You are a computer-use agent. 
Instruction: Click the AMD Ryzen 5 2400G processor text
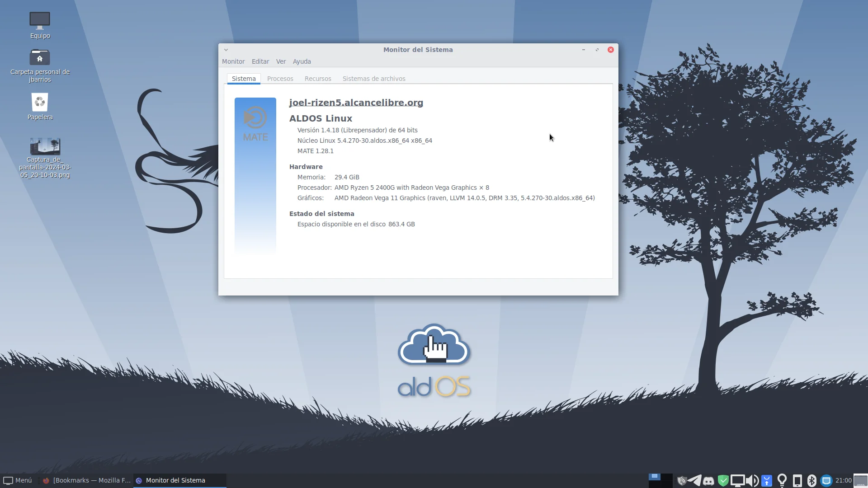pyautogui.click(x=411, y=188)
